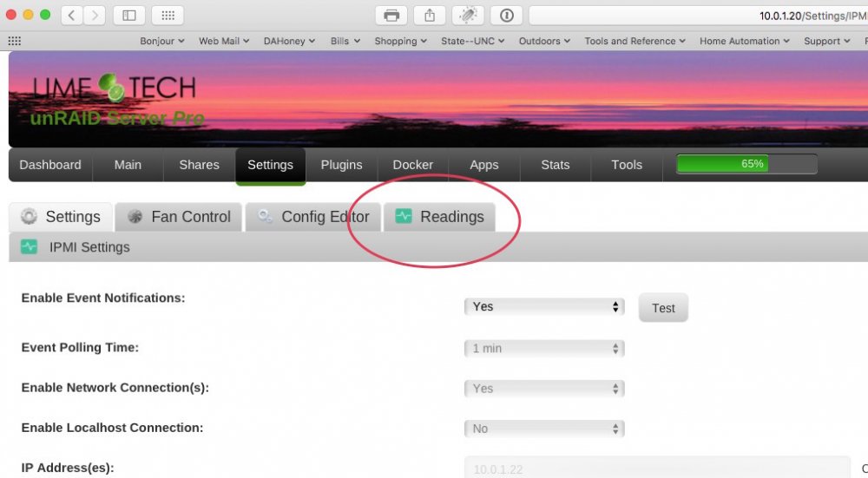Click the Test button

663,308
